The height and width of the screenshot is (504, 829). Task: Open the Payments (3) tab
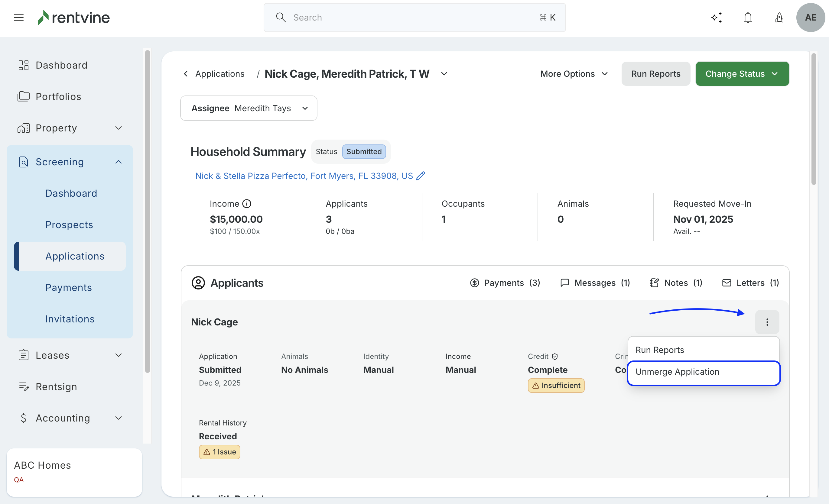[x=505, y=283]
